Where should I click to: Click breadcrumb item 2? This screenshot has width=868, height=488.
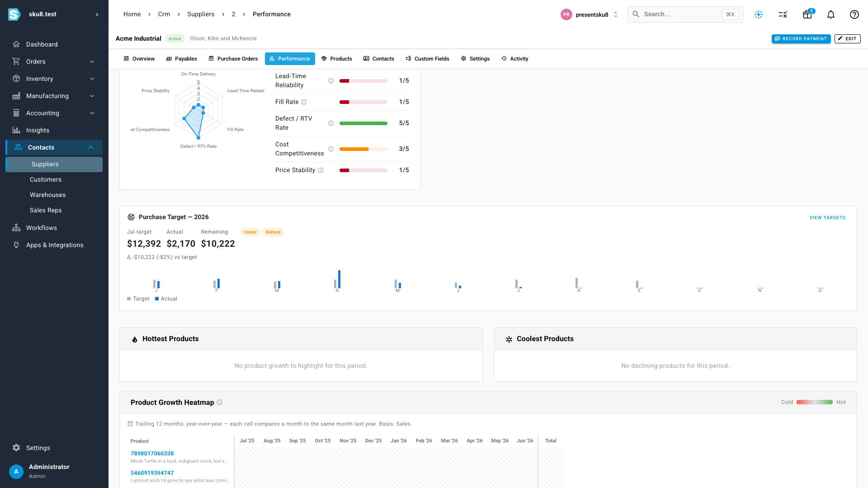234,14
